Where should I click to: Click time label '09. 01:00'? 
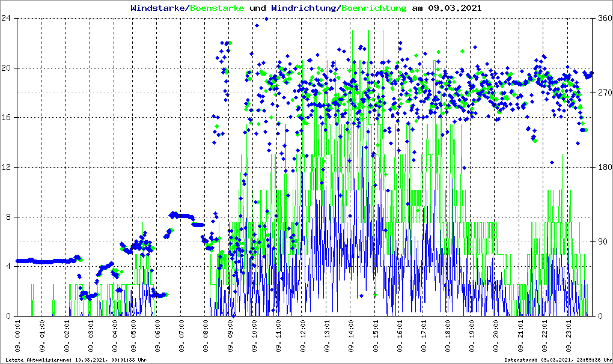tap(42, 336)
